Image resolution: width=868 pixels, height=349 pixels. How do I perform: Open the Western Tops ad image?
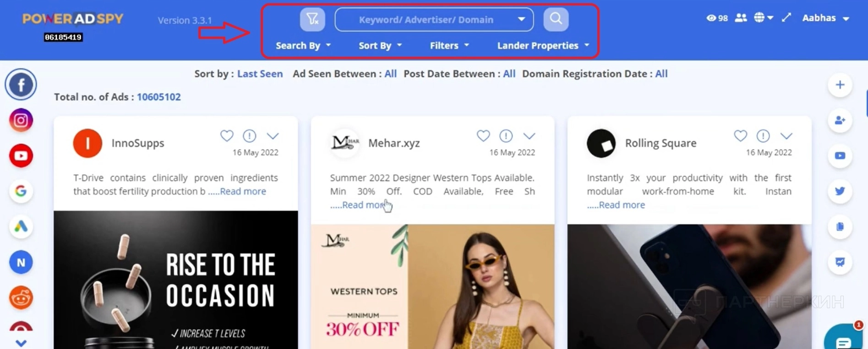(x=432, y=286)
